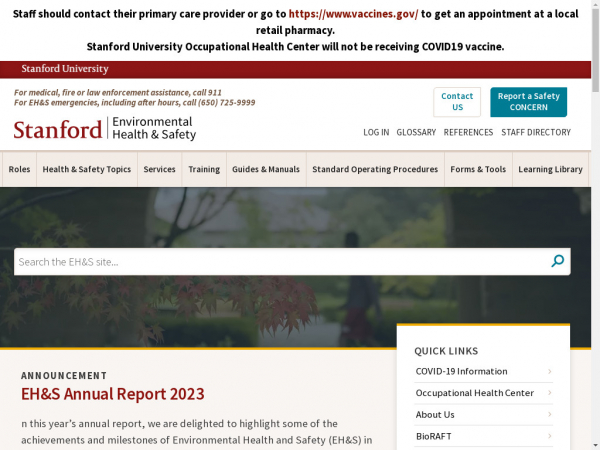This screenshot has width=600, height=450.
Task: Click the page vertical scrollbar thumb
Action: click(595, 50)
